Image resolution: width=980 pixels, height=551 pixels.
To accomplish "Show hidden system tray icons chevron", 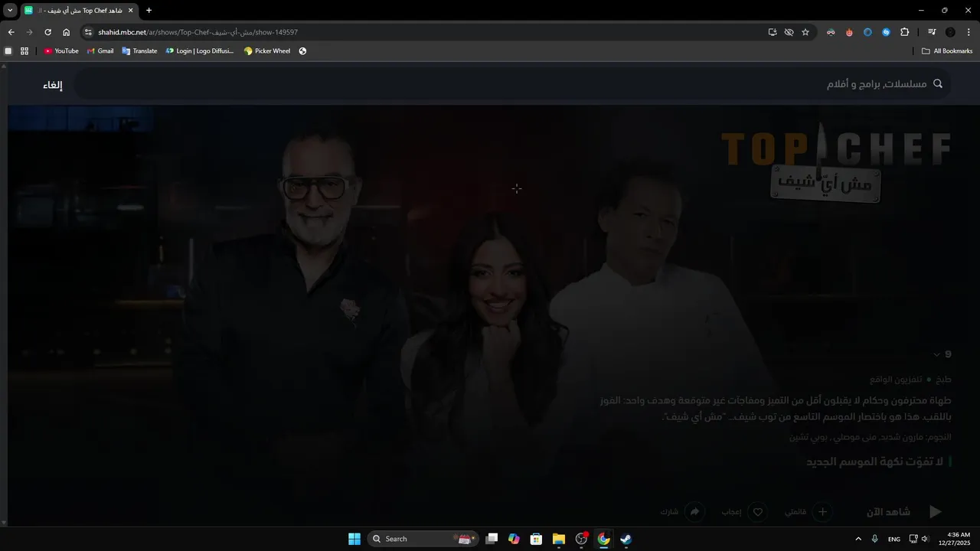I will pyautogui.click(x=858, y=539).
